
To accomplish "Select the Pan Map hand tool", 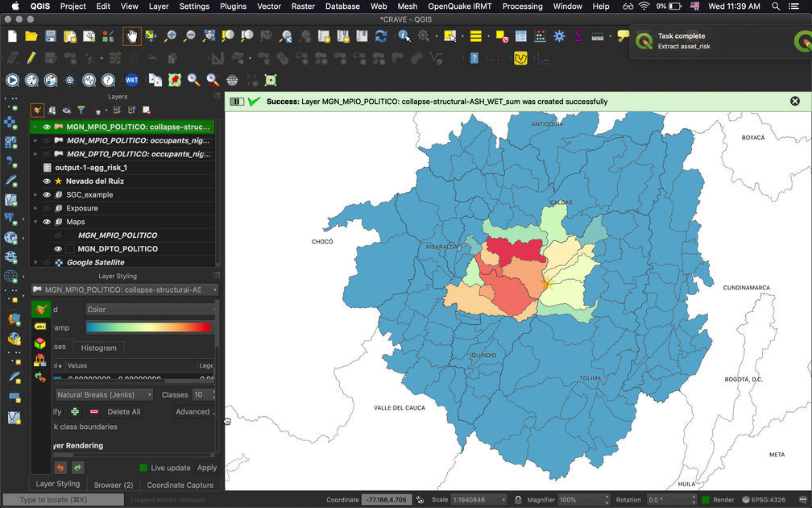I will click(x=130, y=36).
